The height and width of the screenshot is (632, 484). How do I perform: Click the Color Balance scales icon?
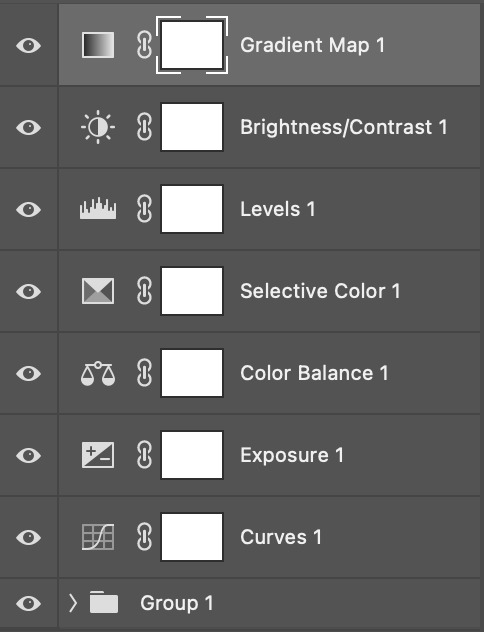click(98, 374)
